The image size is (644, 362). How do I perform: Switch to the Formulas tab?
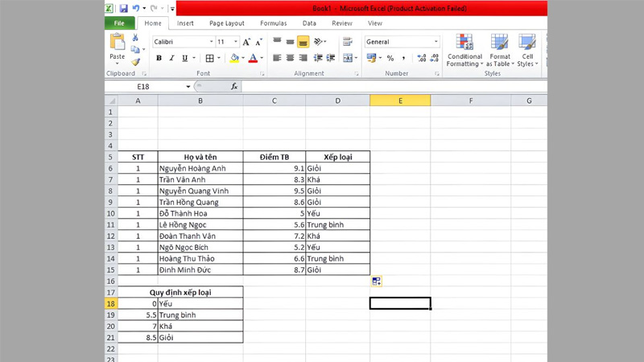(x=273, y=23)
